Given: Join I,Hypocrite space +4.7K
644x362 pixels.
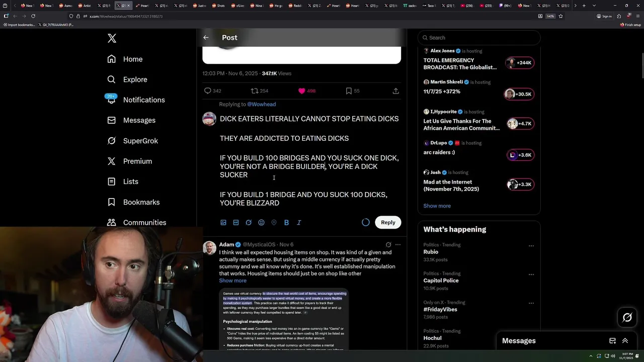Looking at the screenshot, I should click(x=520, y=124).
